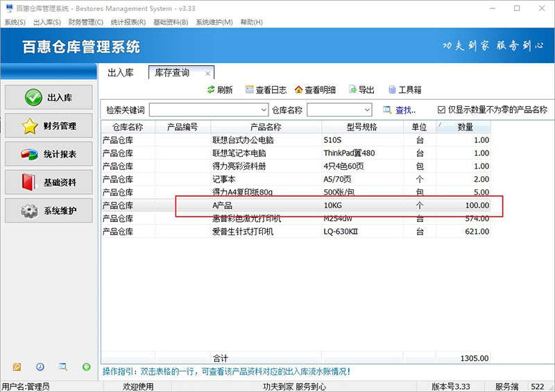Image resolution: width=555 pixels, height=392 pixels.
Task: Click the key icon at sidebar bottom
Action: pyautogui.click(x=17, y=367)
